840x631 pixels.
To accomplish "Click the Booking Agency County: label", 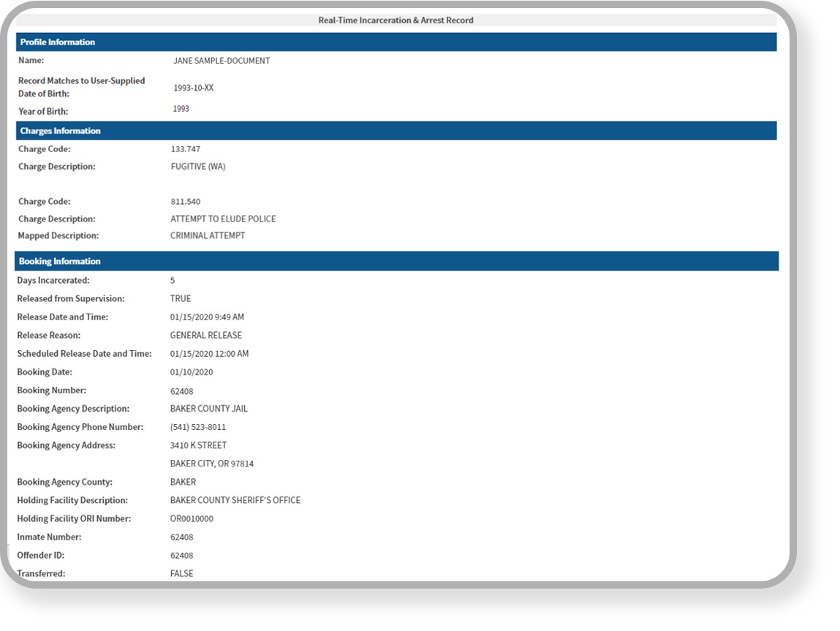I will click(x=65, y=482).
